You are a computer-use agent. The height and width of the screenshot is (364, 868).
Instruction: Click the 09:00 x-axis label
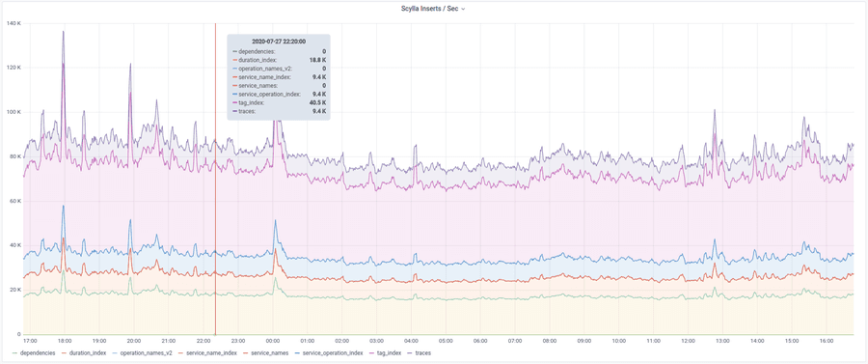(x=584, y=341)
